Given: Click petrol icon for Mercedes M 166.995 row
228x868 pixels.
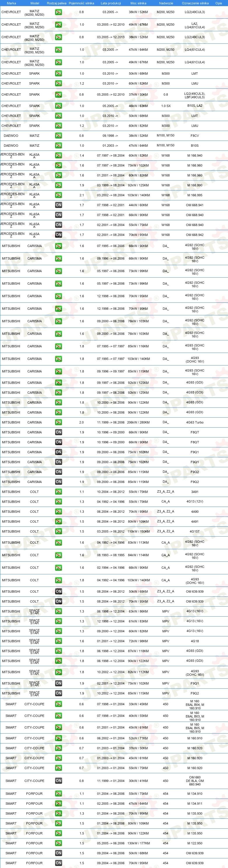Looking at the screenshot, I should pyautogui.click(x=59, y=195).
